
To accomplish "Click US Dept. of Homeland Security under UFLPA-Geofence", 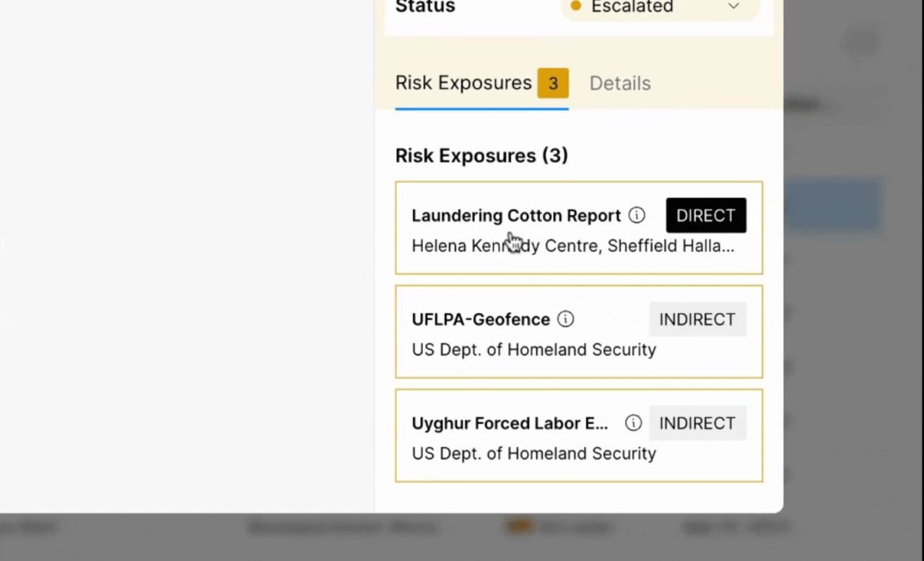I will 533,350.
